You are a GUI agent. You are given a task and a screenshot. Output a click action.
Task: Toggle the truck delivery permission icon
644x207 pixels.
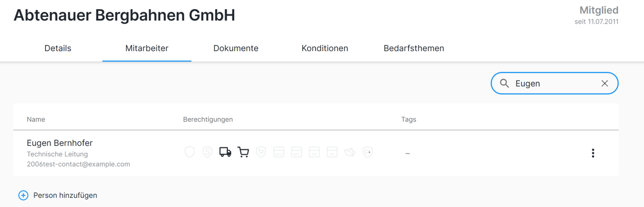[x=225, y=152]
